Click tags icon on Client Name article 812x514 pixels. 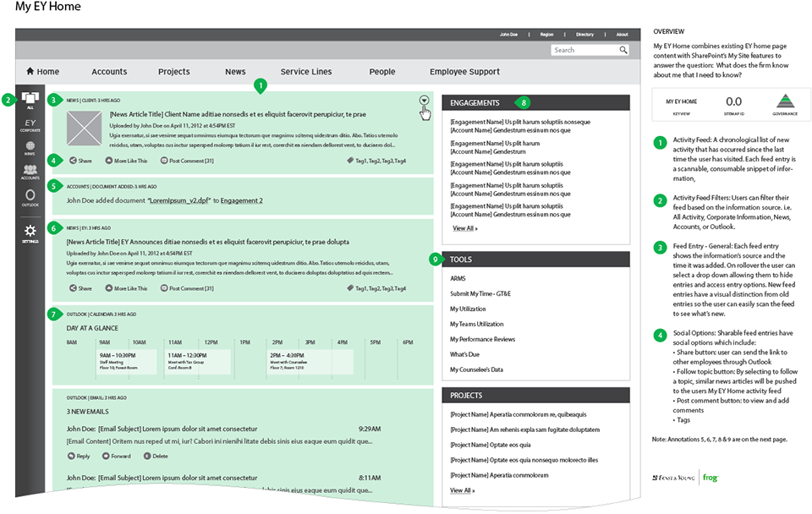click(350, 161)
